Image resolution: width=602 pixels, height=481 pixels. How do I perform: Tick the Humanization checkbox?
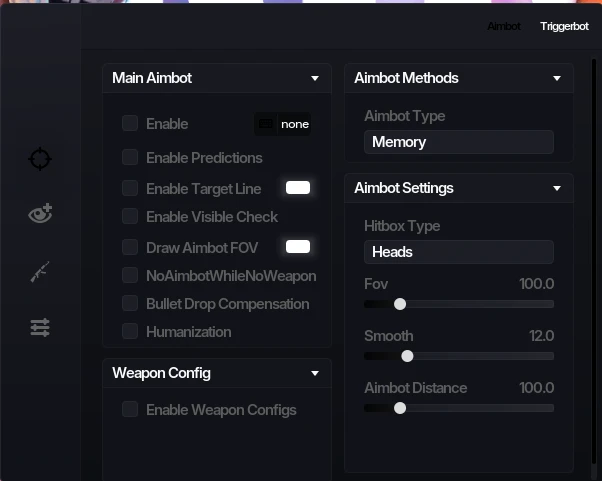130,331
